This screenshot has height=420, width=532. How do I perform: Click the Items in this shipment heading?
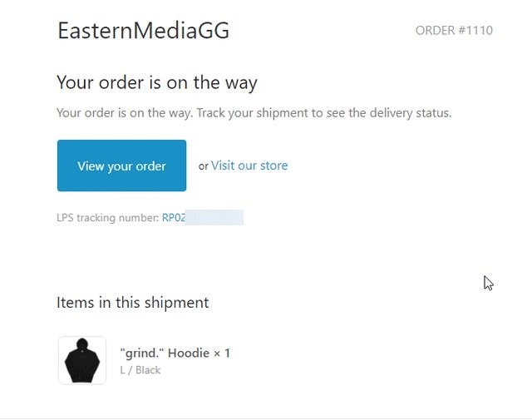[132, 303]
